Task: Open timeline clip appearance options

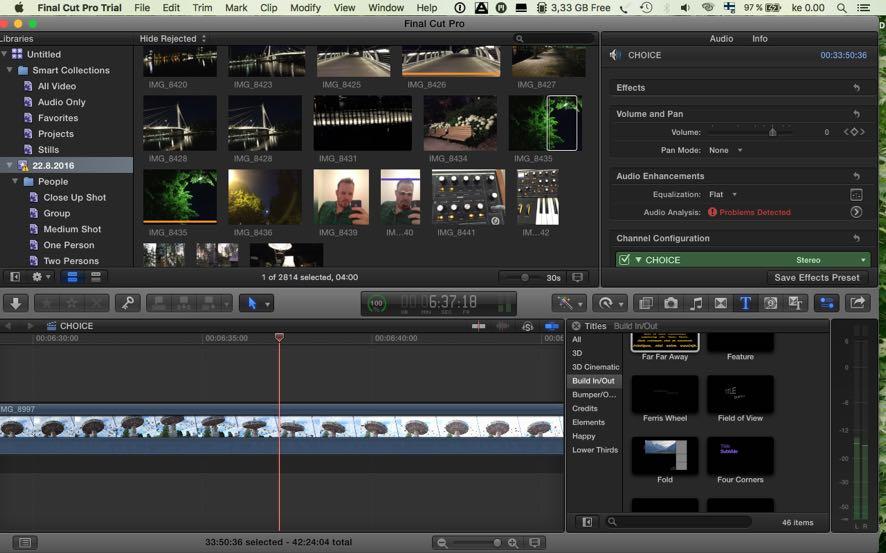Action: coord(535,543)
